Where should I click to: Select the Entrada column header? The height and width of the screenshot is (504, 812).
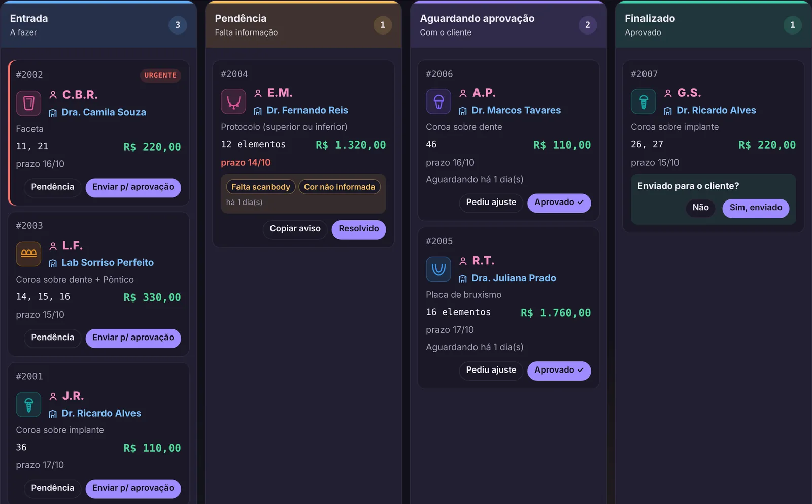(98, 25)
